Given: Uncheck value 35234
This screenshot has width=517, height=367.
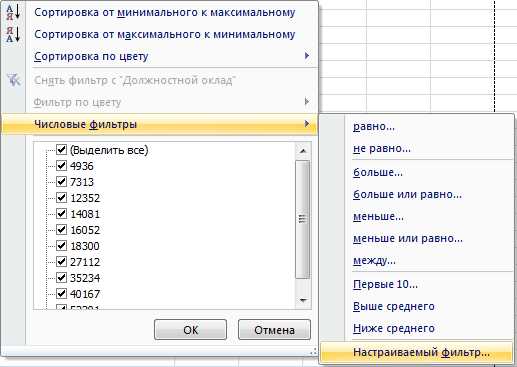Looking at the screenshot, I should coord(61,277).
